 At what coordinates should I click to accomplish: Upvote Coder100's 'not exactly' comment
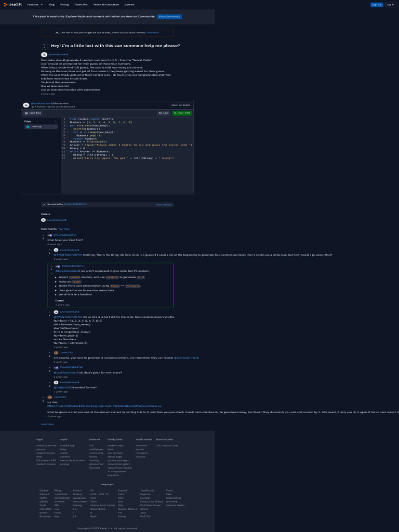click(x=49, y=353)
